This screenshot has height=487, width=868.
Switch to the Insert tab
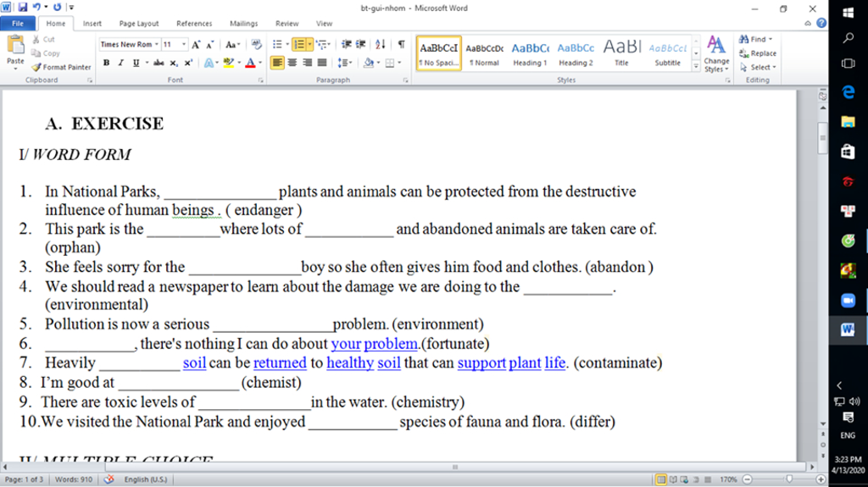click(x=92, y=23)
